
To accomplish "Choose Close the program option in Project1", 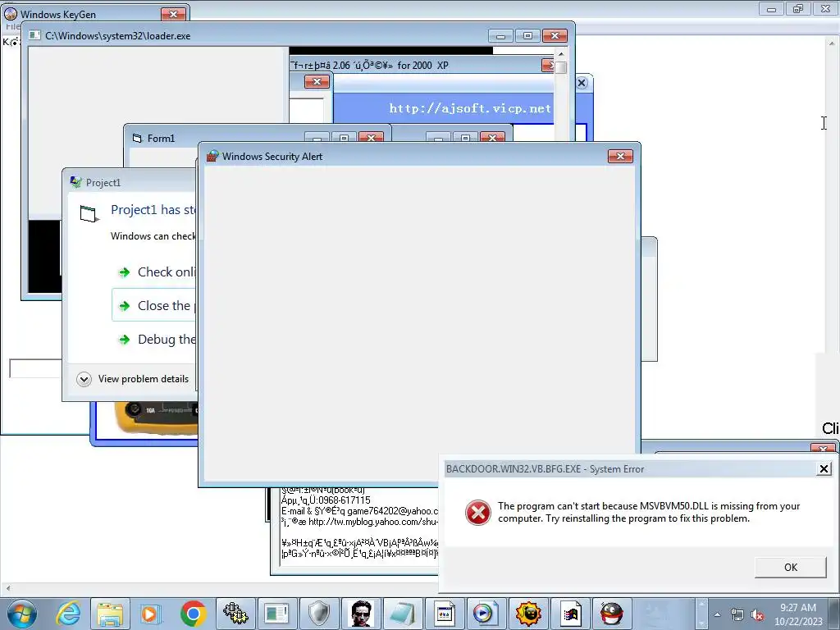I will pos(153,305).
